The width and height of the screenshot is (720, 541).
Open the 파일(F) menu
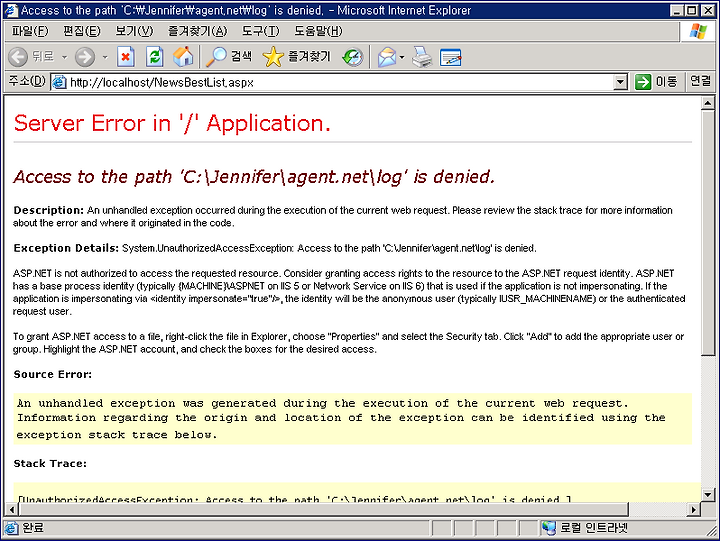pyautogui.click(x=30, y=31)
